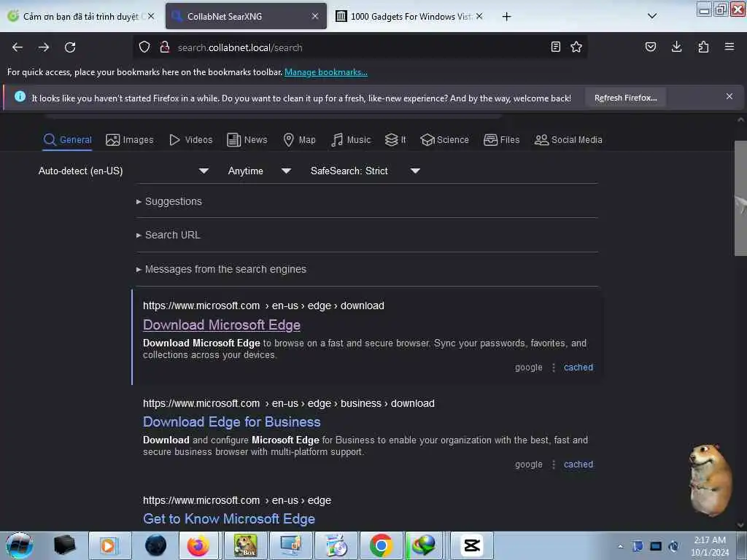Open the downloads panel

pos(676,47)
